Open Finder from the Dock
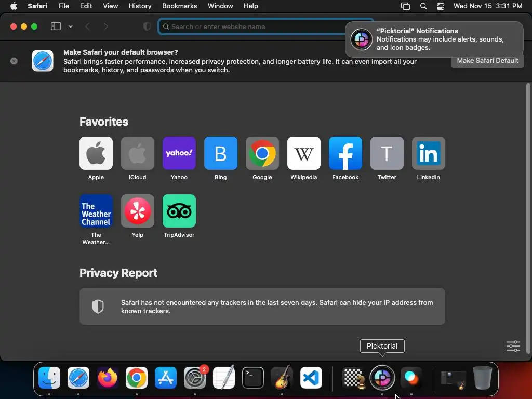532x399 pixels. tap(49, 378)
